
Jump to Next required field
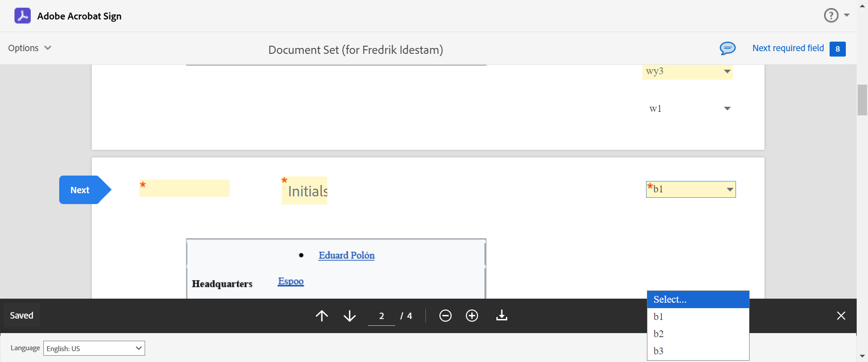point(788,48)
